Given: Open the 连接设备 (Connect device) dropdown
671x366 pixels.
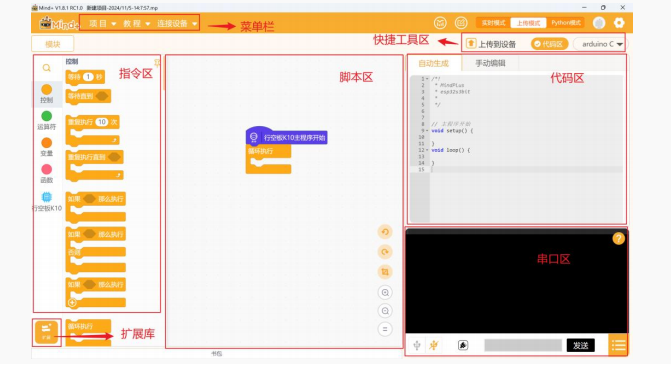Looking at the screenshot, I should (x=177, y=24).
